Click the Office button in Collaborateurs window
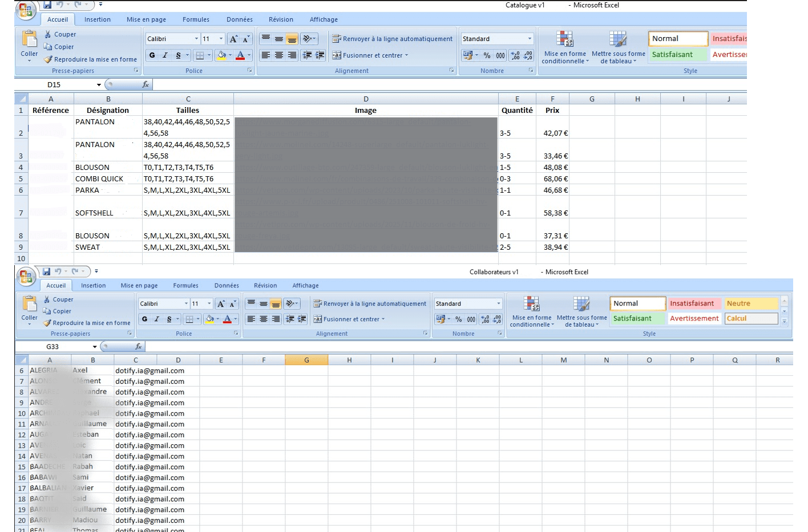This screenshot has height=532, width=808. 26,277
